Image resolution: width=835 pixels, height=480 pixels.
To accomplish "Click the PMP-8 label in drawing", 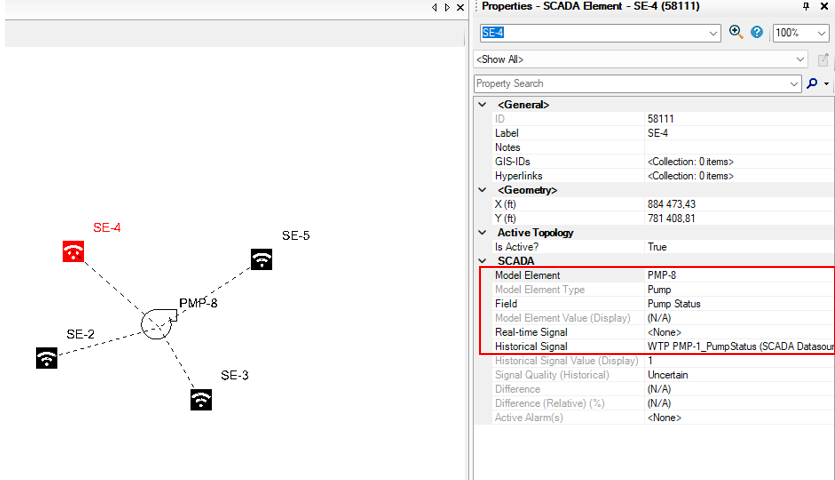I will coord(198,303).
